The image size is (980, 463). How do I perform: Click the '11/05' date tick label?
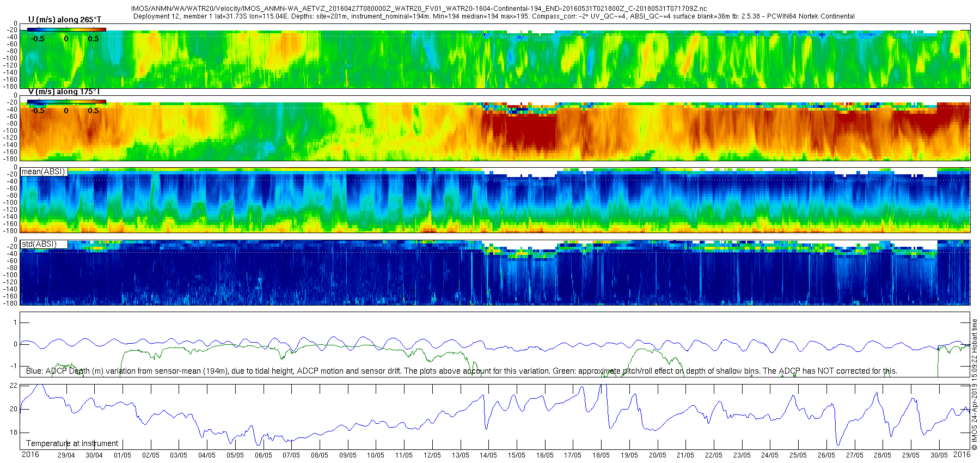coord(404,455)
